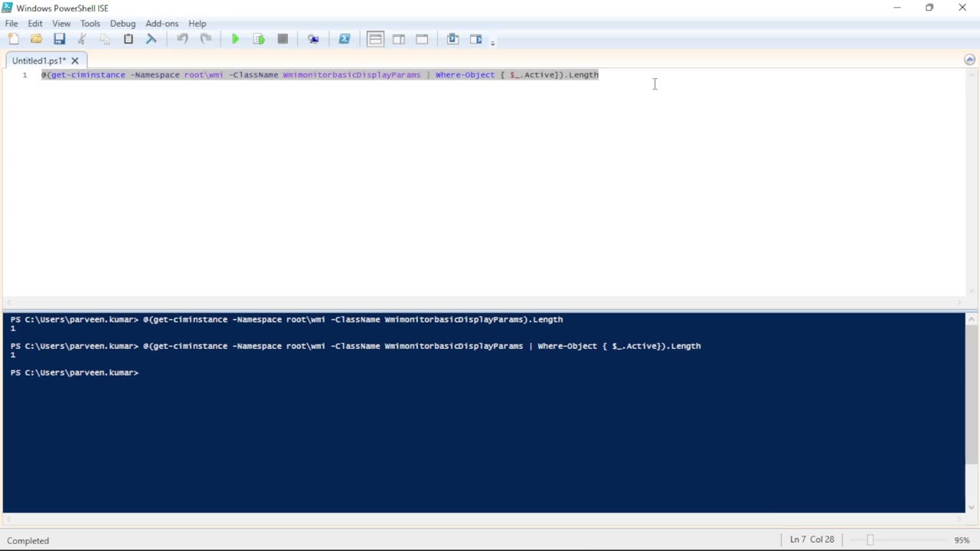Click the last console prompt line
Image resolution: width=980 pixels, height=551 pixels.
(x=74, y=373)
